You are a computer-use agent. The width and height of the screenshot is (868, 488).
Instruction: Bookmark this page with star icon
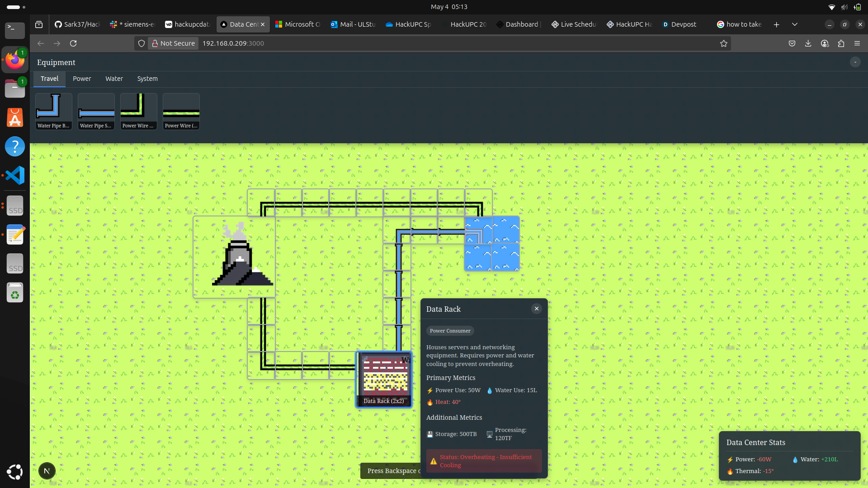click(724, 43)
